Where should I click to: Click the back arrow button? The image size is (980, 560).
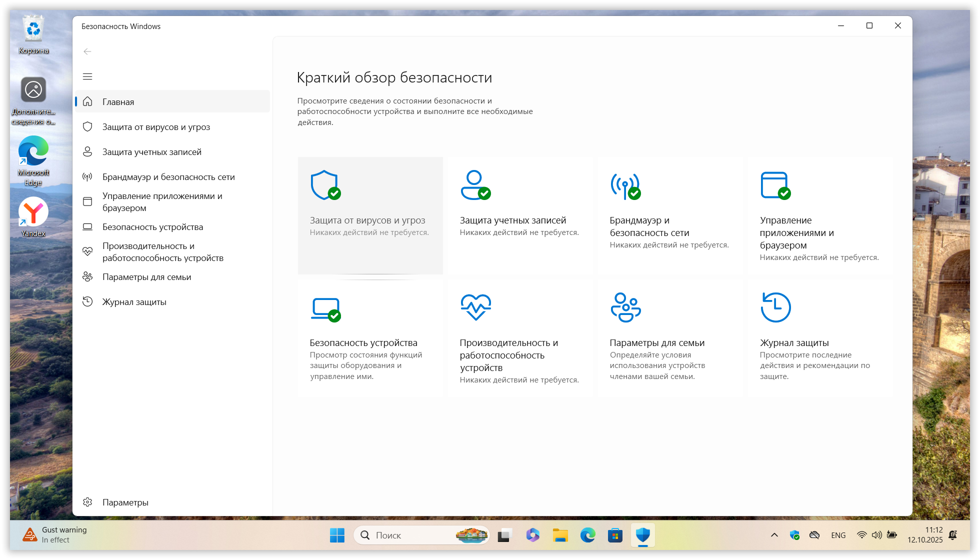pyautogui.click(x=87, y=51)
